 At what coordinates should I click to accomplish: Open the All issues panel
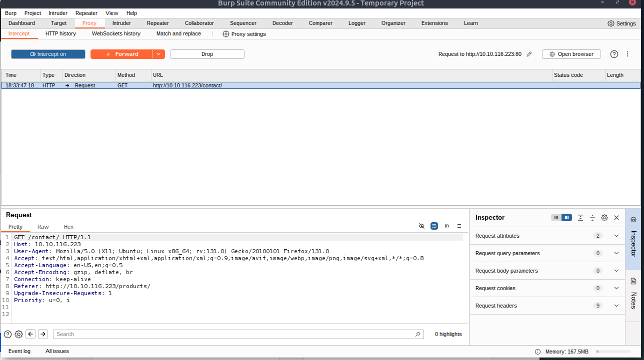pyautogui.click(x=57, y=351)
